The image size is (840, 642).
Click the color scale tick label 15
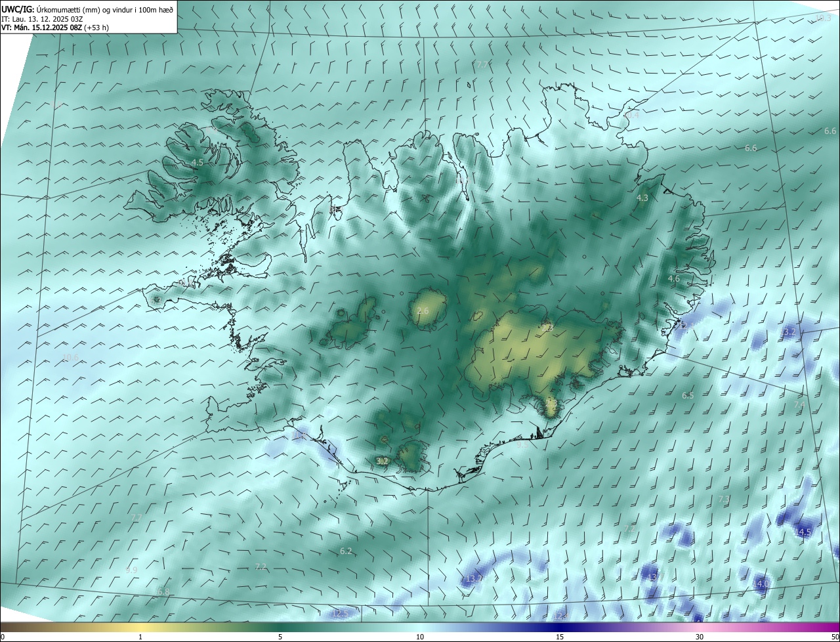point(560,637)
